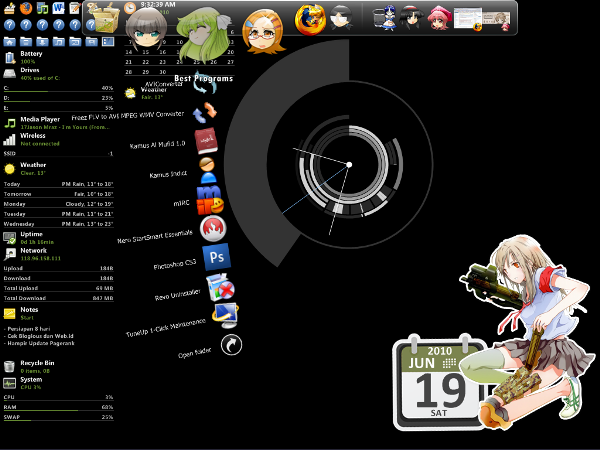Launch Firefox from the top-left icon row
The image size is (600, 450).
coord(26,8)
